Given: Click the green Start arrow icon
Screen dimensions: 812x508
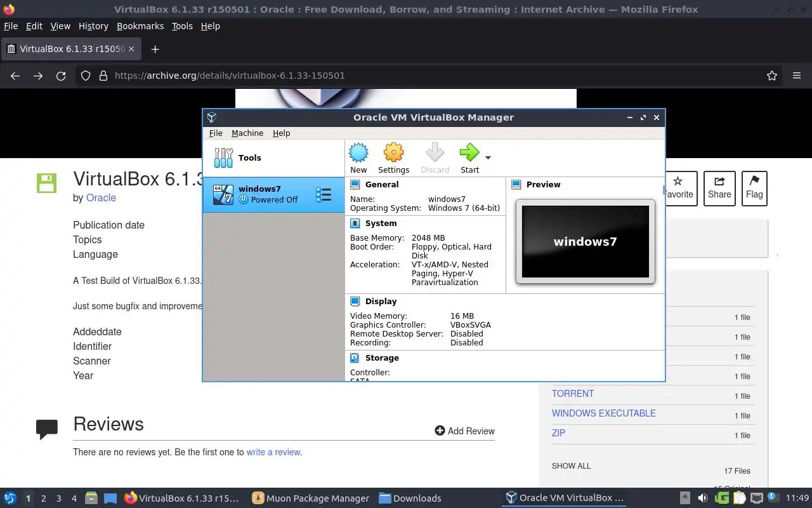Looking at the screenshot, I should 469,153.
